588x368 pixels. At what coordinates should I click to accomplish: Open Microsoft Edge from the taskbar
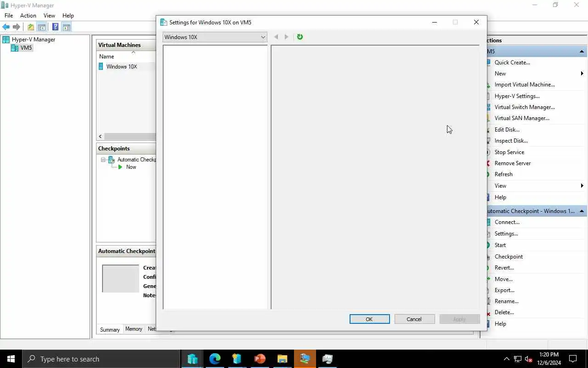215,359
